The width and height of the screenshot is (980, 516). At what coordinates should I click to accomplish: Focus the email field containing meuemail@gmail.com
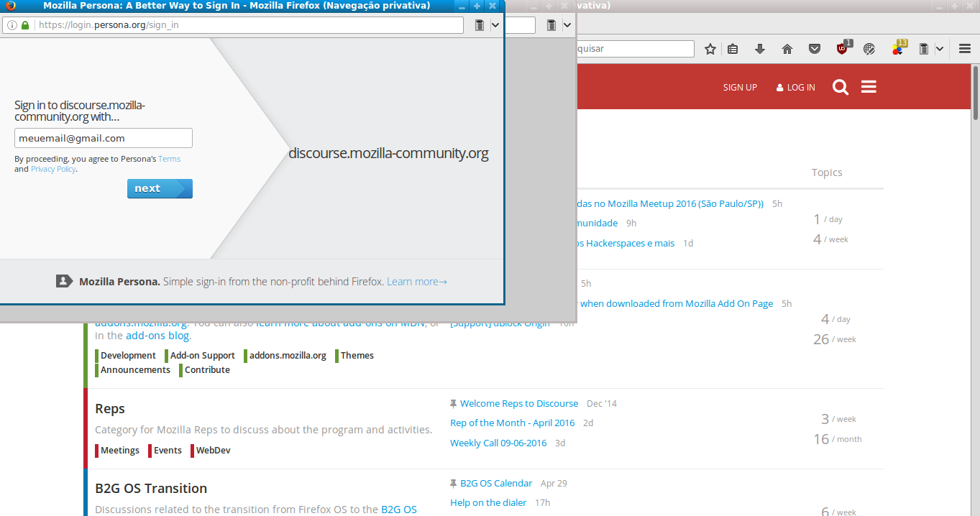point(104,138)
